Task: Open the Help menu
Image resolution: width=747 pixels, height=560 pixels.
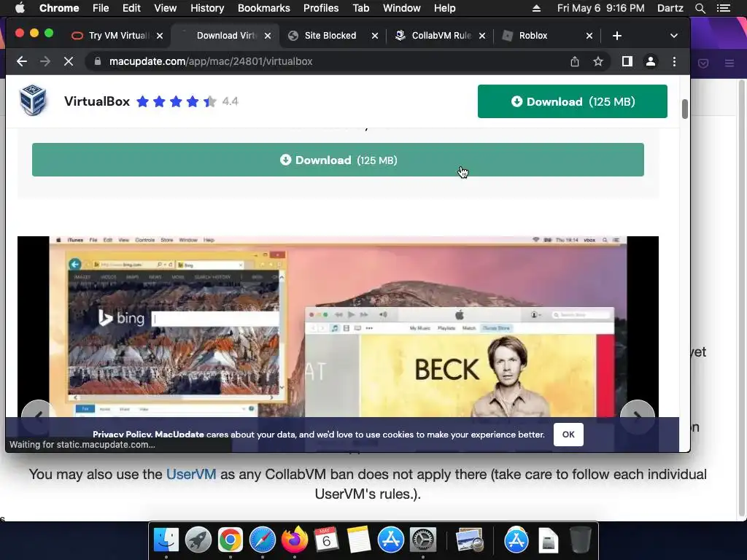Action: click(444, 8)
